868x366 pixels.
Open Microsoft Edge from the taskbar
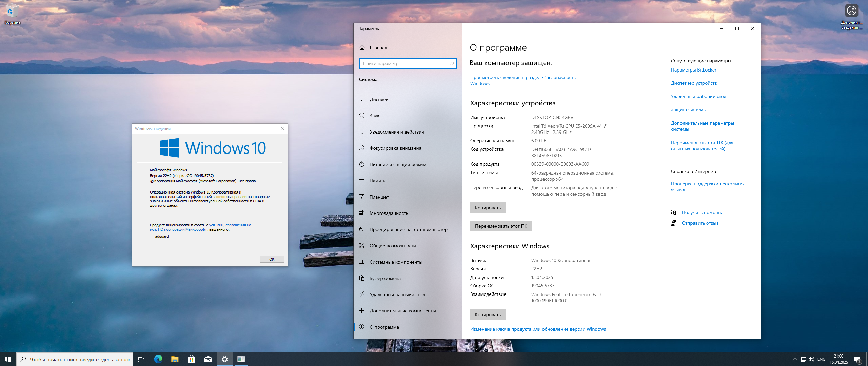(158, 359)
